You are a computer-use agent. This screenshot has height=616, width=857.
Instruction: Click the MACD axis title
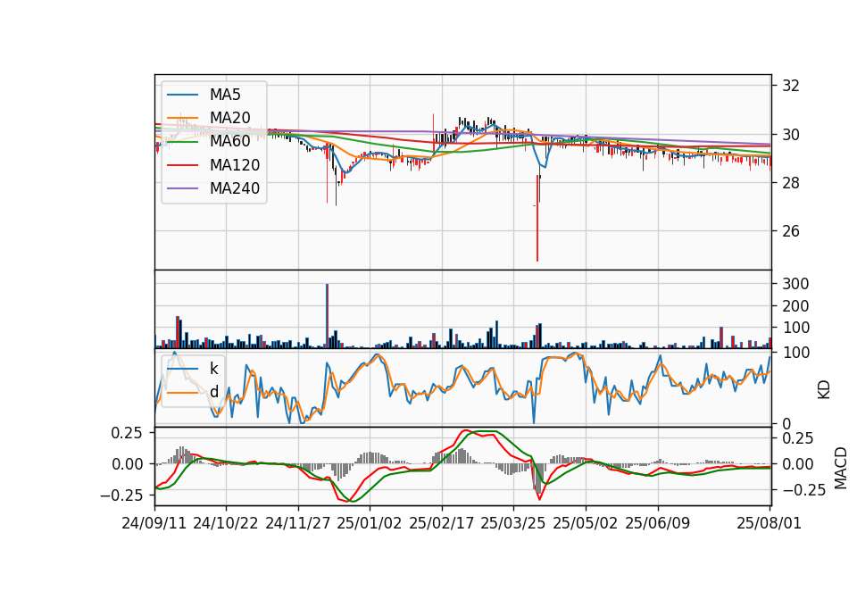[x=841, y=468]
